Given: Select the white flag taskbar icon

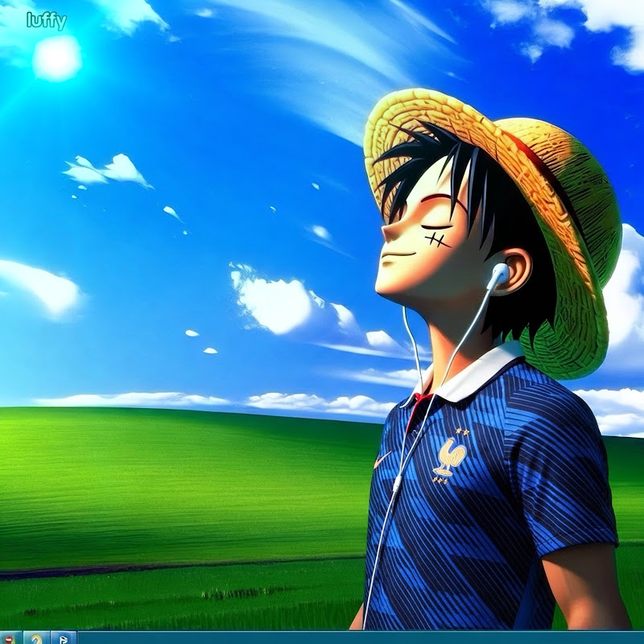Looking at the screenshot, I should coord(64,638).
